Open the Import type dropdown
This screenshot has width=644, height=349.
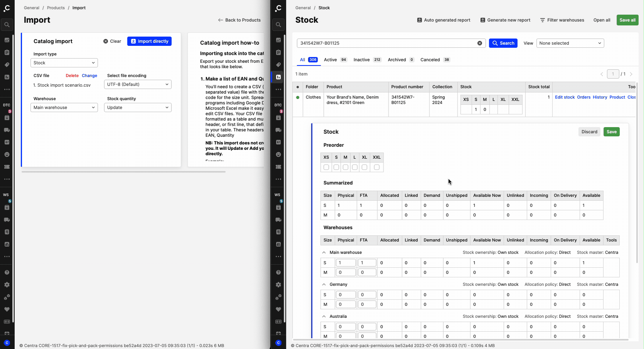pos(64,63)
